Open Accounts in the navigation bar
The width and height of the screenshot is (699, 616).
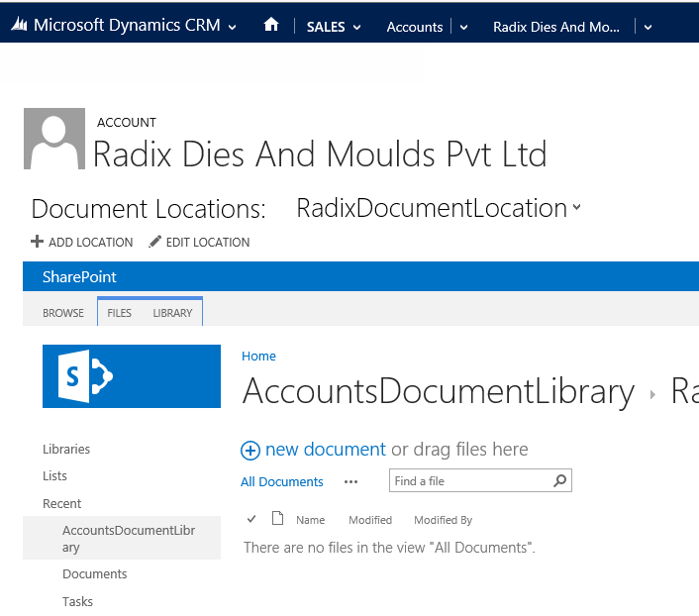[415, 27]
